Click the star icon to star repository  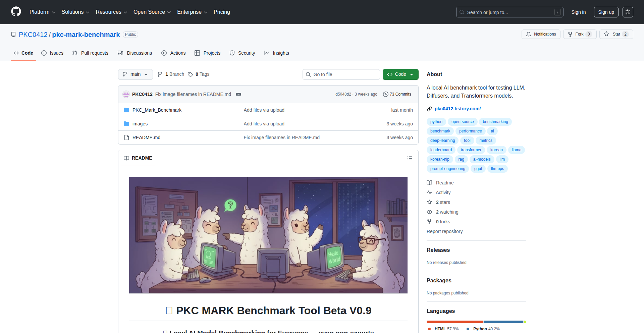coord(606,34)
